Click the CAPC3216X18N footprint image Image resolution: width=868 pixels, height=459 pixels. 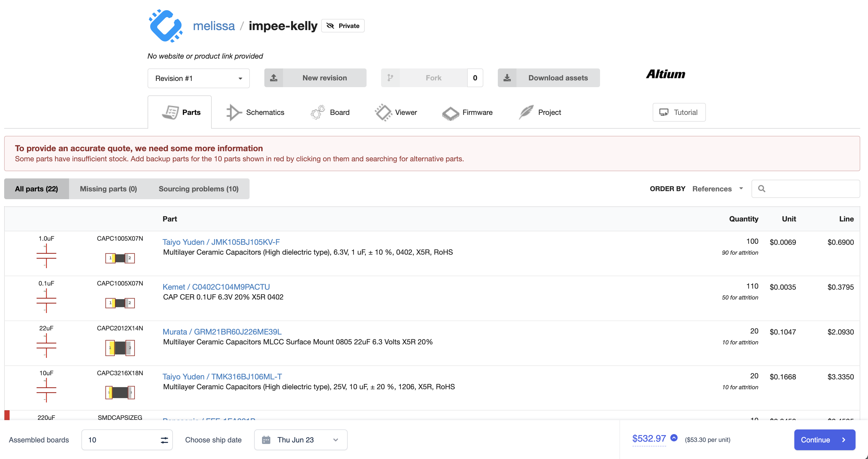[120, 393]
